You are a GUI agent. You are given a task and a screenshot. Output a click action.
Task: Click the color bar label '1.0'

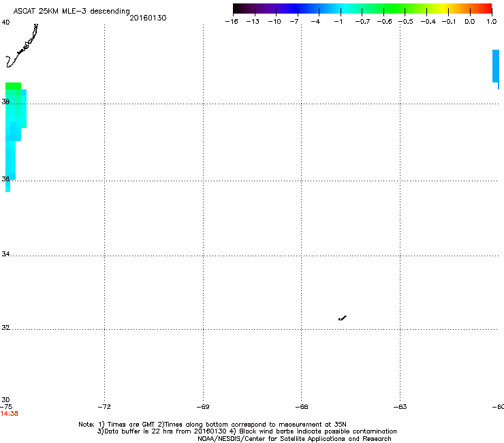(492, 22)
